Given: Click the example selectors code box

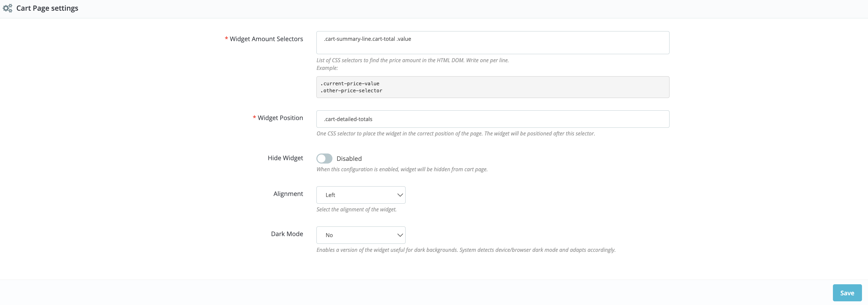Looking at the screenshot, I should point(492,87).
